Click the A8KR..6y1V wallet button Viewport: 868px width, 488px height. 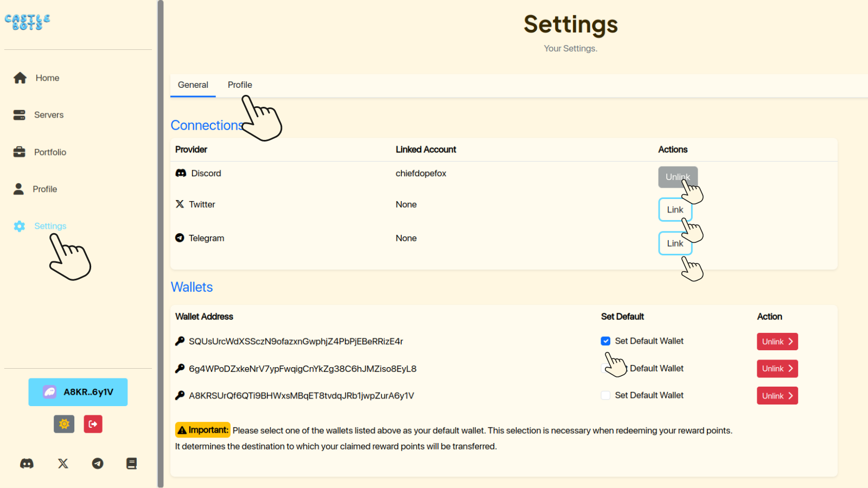(78, 392)
